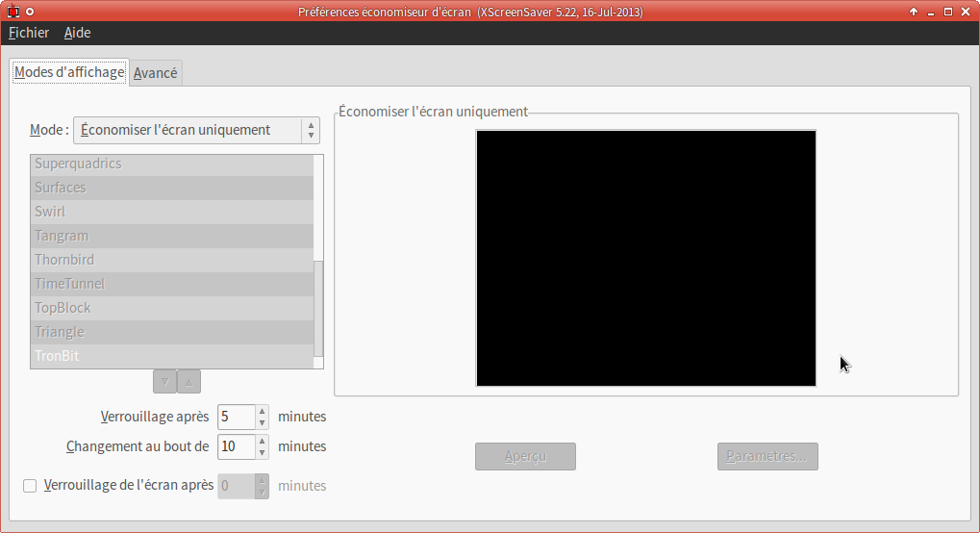980x533 pixels.
Task: Click the up arrow below screensaver list
Action: [x=189, y=381]
